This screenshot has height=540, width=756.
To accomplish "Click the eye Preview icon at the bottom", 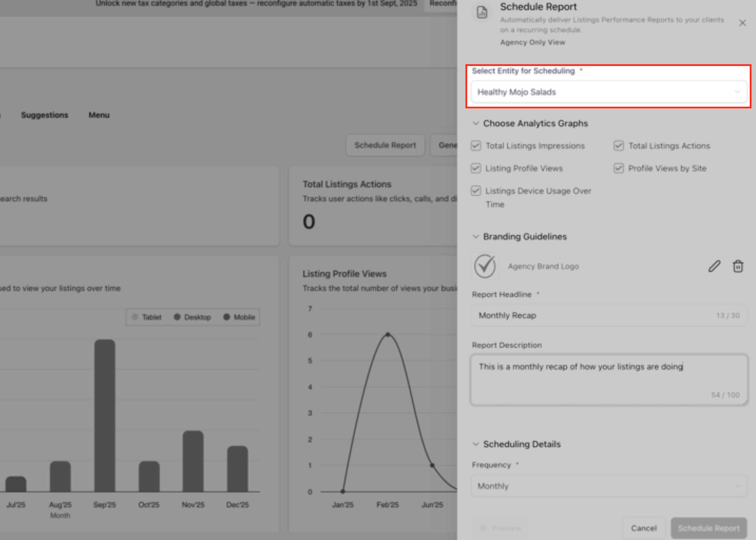I will pyautogui.click(x=483, y=528).
